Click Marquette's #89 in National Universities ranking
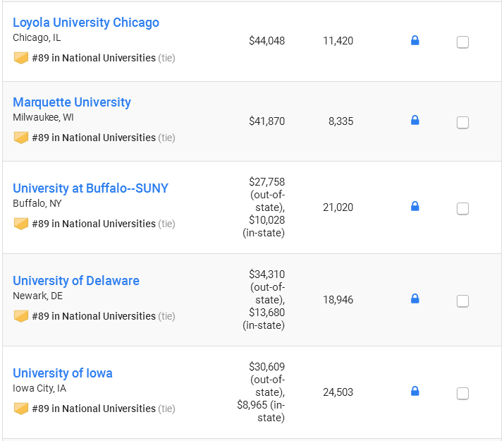504x441 pixels. click(94, 138)
